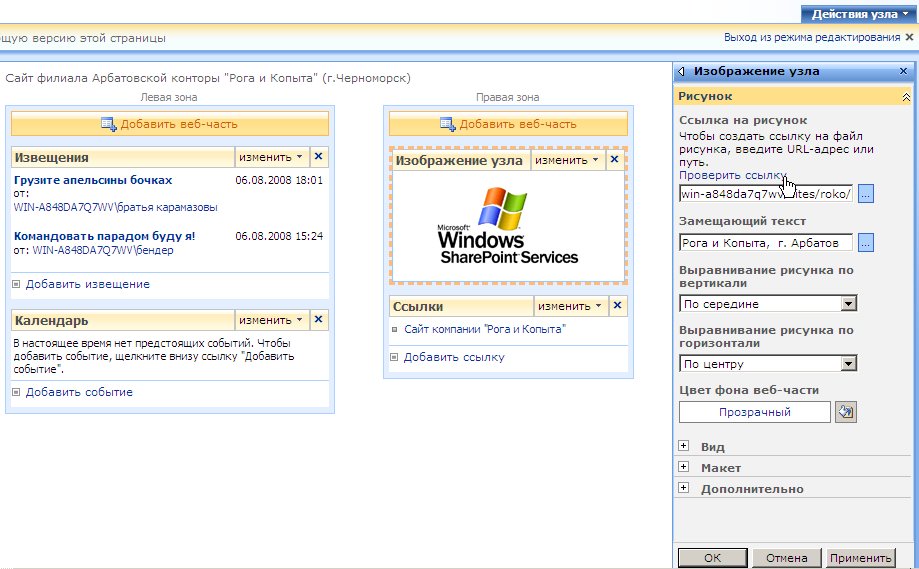Click the date 06.08.2008 18:01
This screenshot has height=569, width=919.
pyautogui.click(x=279, y=180)
